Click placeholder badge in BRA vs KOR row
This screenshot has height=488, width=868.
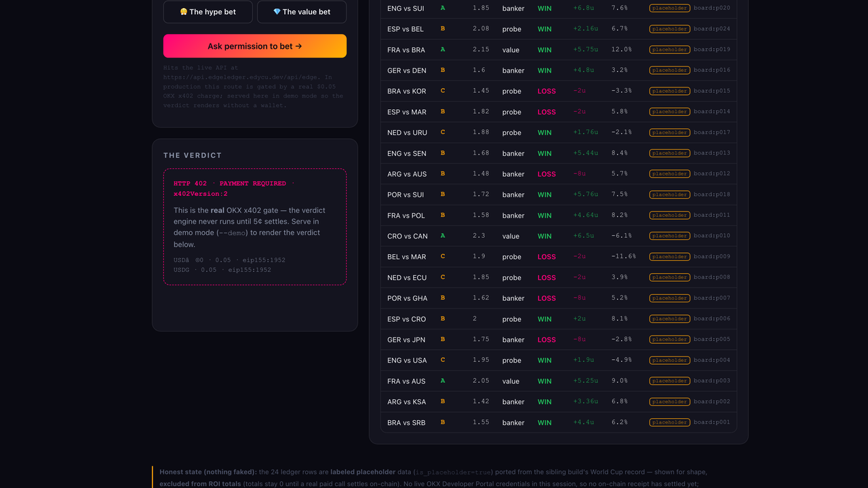[669, 91]
